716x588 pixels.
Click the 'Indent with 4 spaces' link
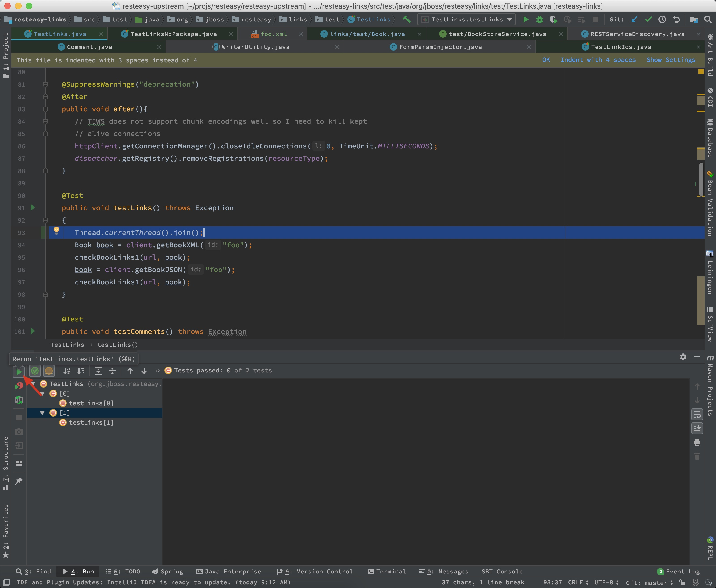coord(598,60)
